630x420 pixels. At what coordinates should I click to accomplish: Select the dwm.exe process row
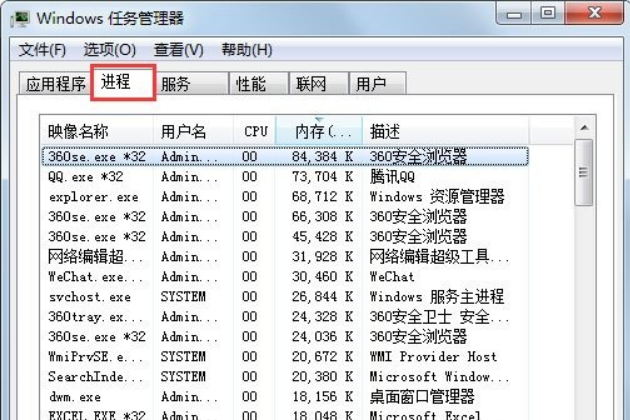285,397
